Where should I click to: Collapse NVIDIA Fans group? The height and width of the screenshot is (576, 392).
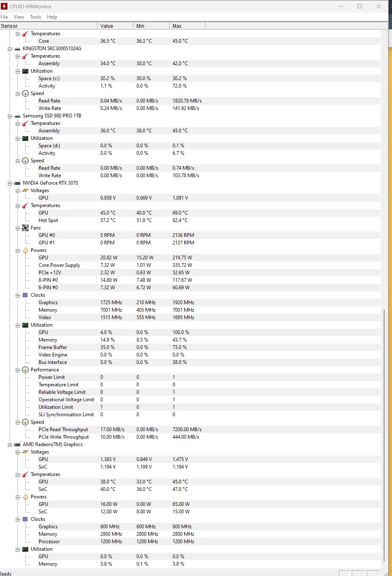pos(18,228)
